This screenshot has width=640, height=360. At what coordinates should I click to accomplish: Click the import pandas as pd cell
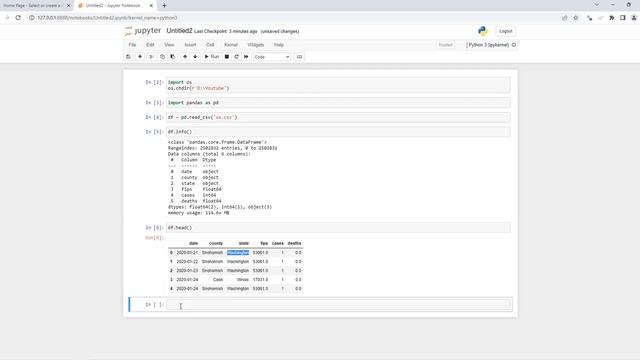338,103
